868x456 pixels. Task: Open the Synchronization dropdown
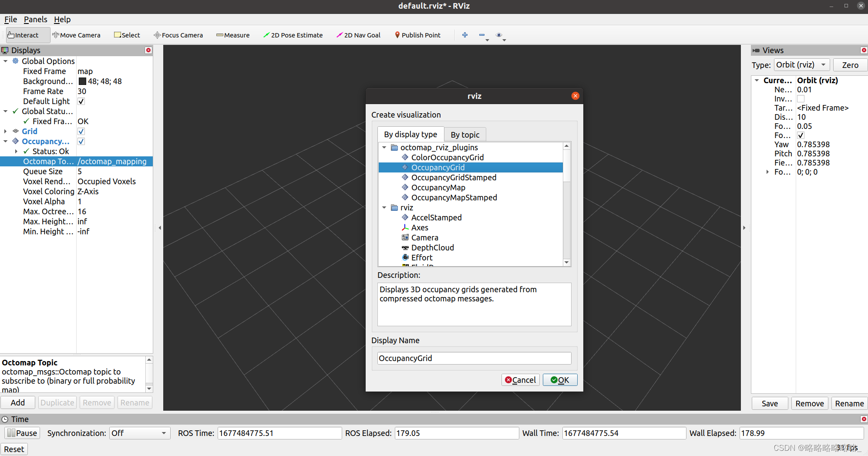coord(139,433)
